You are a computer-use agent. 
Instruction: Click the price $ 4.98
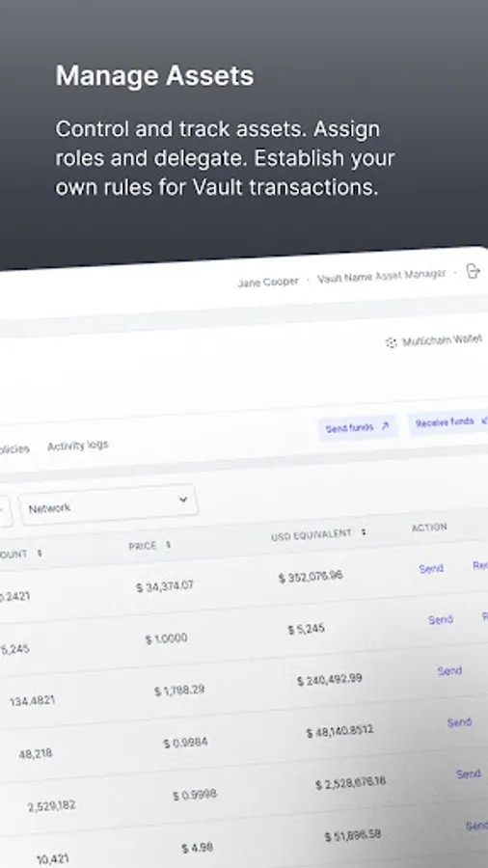(198, 848)
